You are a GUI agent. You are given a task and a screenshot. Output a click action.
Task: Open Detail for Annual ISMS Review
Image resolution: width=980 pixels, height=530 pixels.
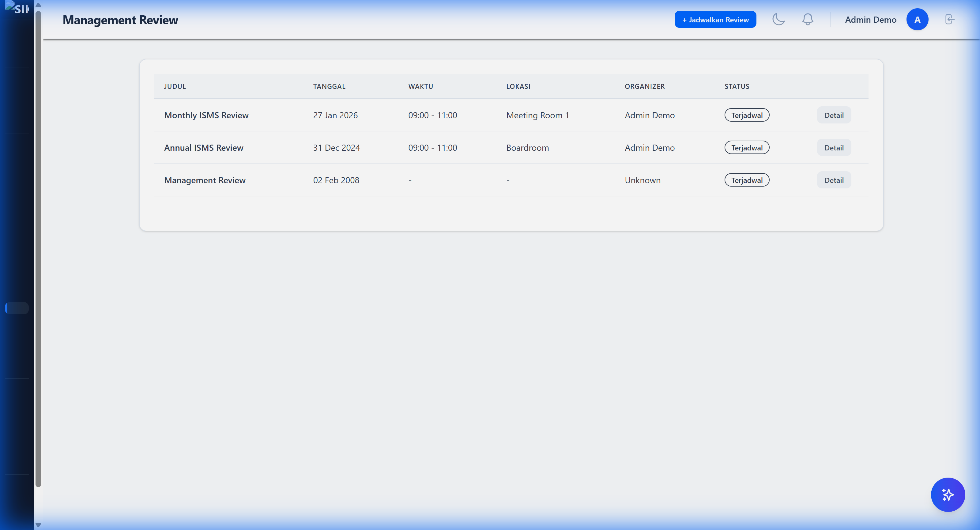(834, 148)
